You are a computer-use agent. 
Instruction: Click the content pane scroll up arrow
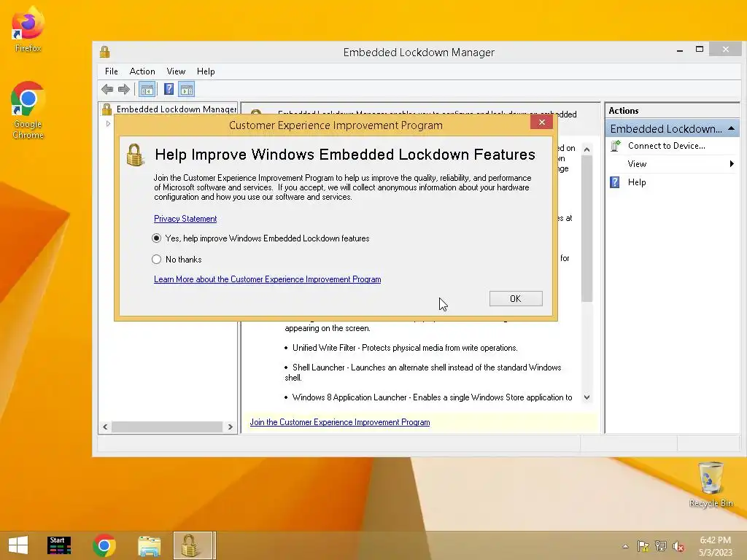[587, 149]
